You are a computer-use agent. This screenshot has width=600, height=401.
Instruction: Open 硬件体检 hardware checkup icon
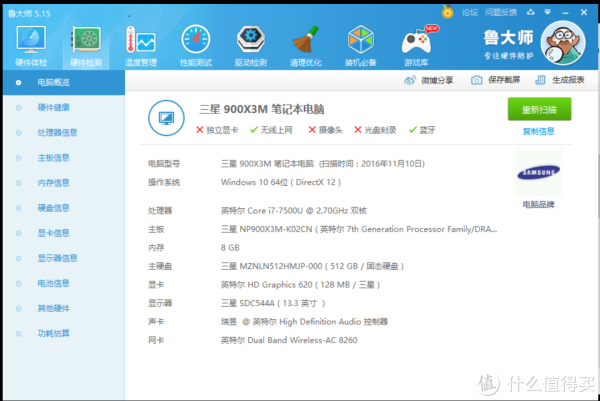(x=31, y=46)
